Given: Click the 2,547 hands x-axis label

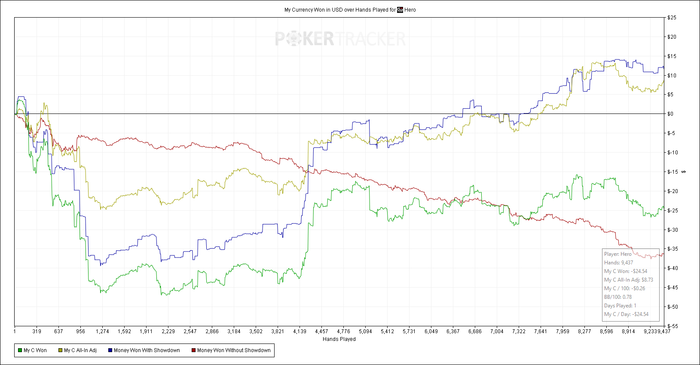Looking at the screenshot, I should point(190,332).
